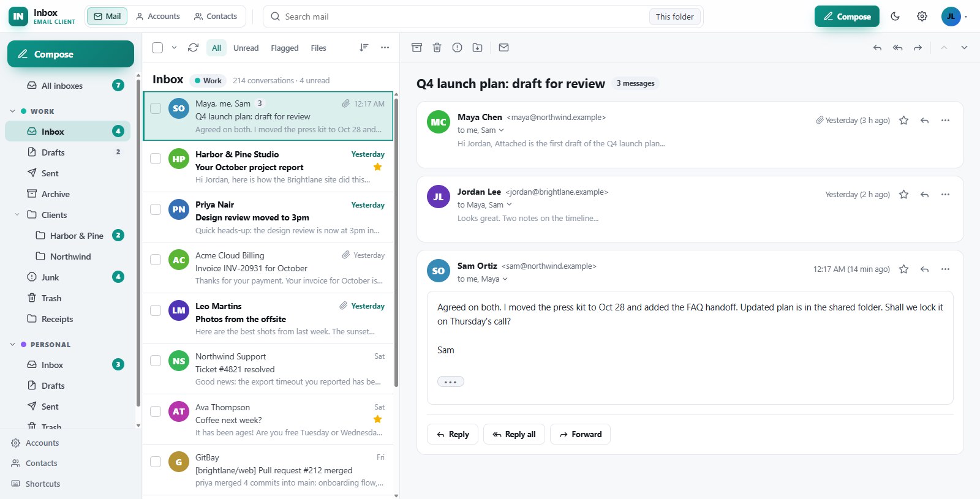This screenshot has width=980, height=499.
Task: Collapse the WORK account section
Action: coord(12,111)
